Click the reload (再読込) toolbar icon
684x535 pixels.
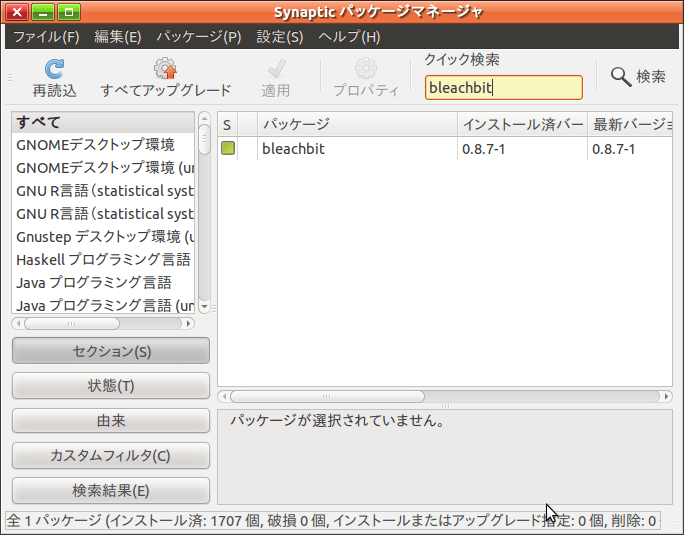[54, 69]
